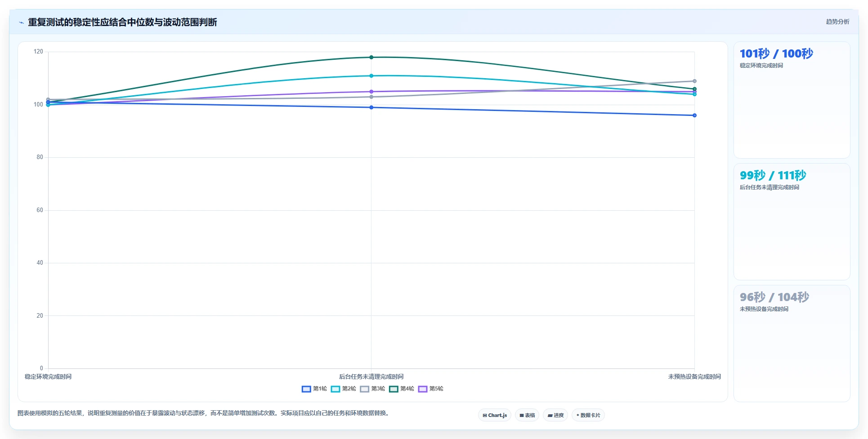Click the y-axis tick label 0
868x439 pixels.
tap(41, 368)
